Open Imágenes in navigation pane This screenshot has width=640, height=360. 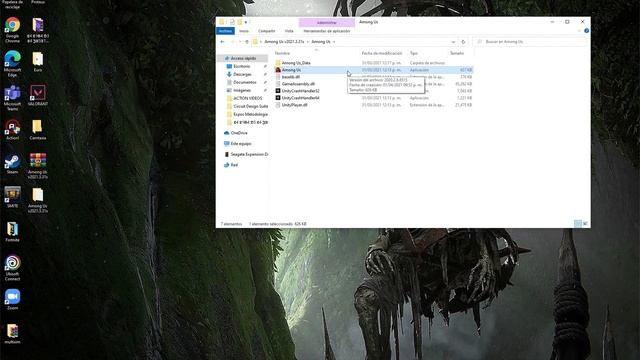coord(242,90)
